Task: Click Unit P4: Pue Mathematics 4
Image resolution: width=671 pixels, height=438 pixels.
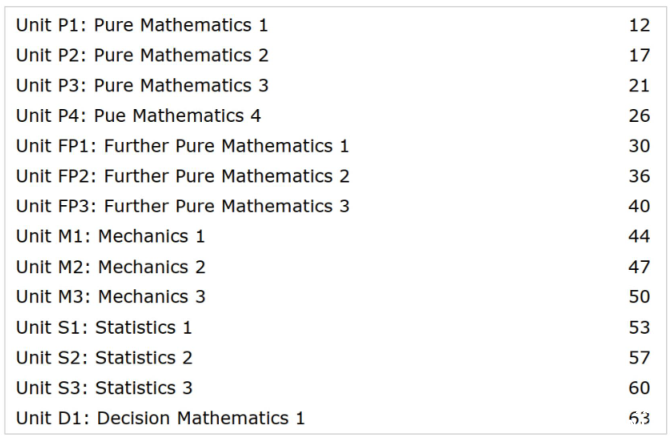Action: [138, 116]
